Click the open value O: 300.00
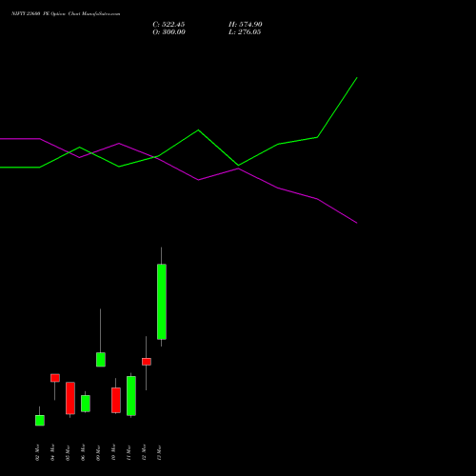 tap(169, 32)
